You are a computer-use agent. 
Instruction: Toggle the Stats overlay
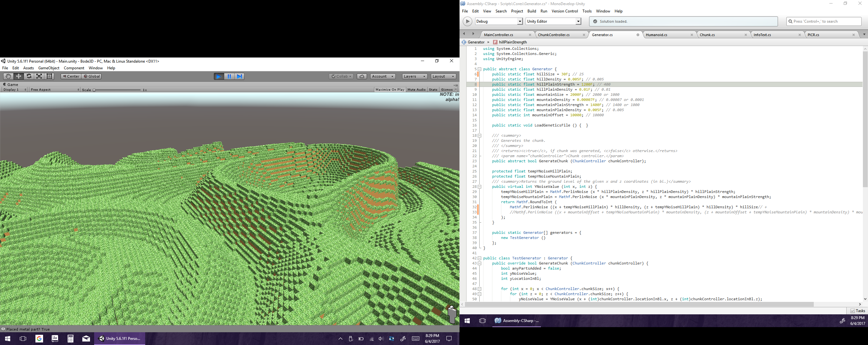433,90
